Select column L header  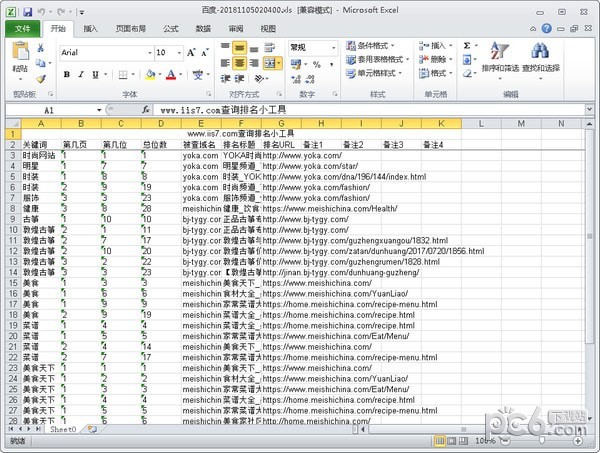tap(481, 124)
